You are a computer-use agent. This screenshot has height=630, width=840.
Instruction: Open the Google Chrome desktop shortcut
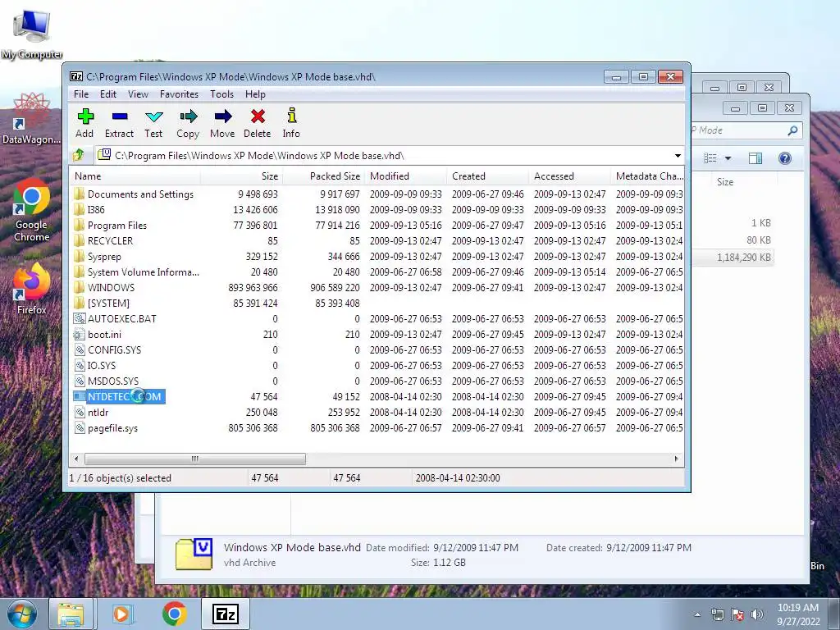click(x=32, y=210)
